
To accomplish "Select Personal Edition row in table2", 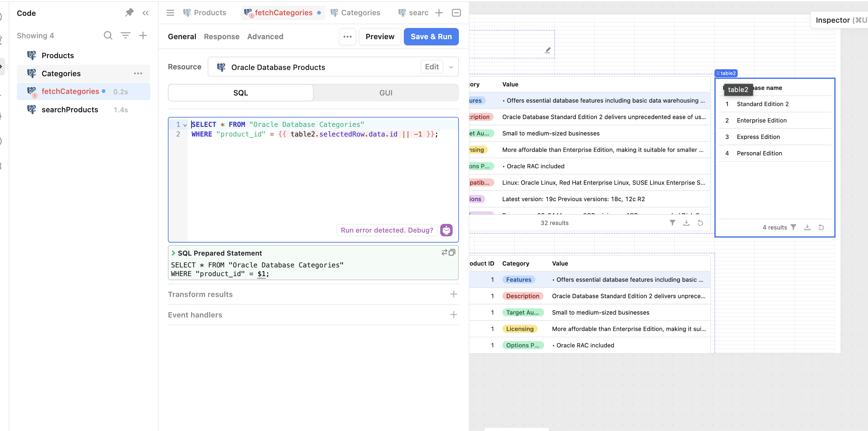I will [x=775, y=153].
